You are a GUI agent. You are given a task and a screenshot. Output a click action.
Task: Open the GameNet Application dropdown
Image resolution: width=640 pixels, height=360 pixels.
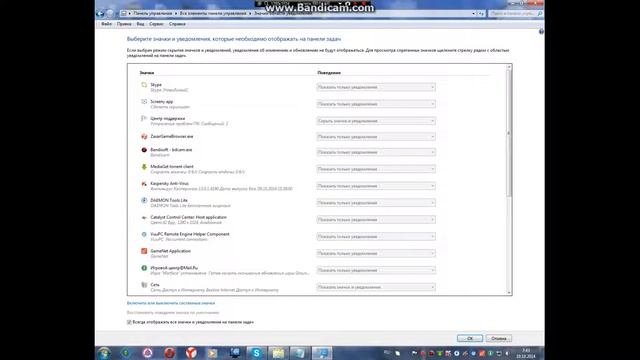(x=376, y=253)
